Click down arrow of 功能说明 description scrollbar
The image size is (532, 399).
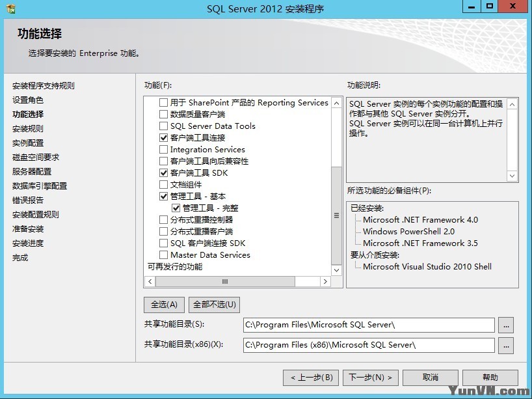point(512,176)
